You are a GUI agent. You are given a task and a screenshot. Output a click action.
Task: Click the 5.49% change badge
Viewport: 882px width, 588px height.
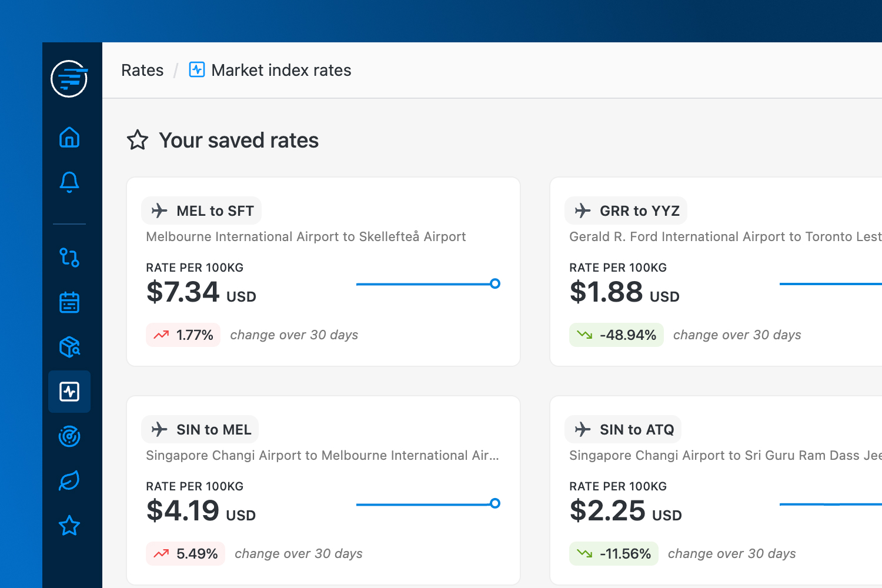(185, 553)
